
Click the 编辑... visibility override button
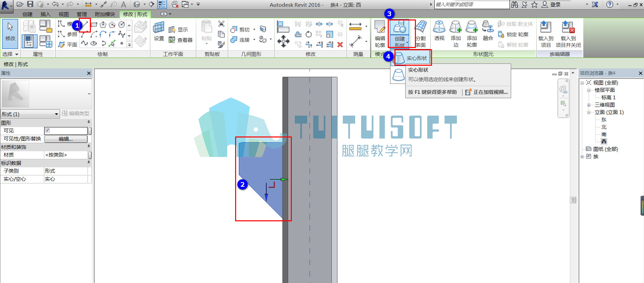pos(66,139)
